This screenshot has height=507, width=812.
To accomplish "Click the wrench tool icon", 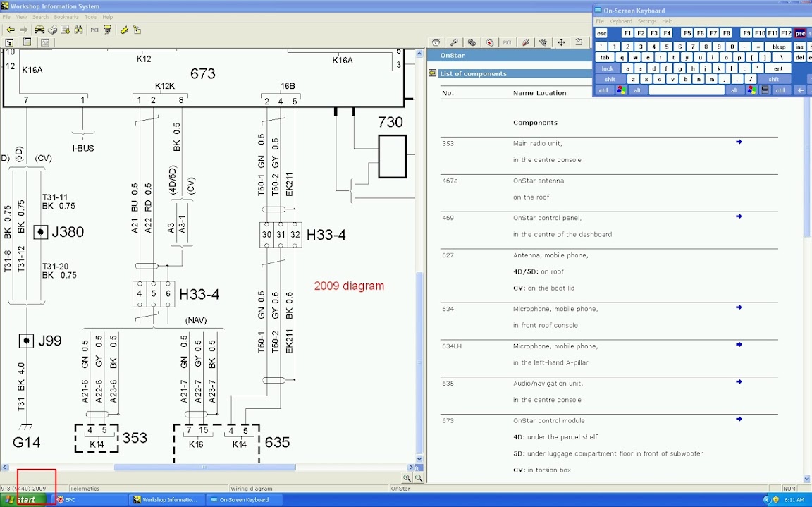I will tap(454, 42).
